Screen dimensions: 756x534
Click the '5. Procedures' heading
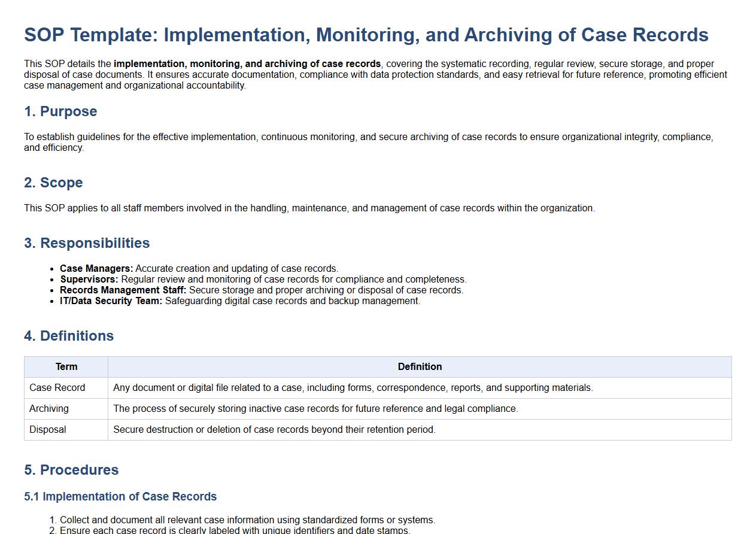(71, 470)
